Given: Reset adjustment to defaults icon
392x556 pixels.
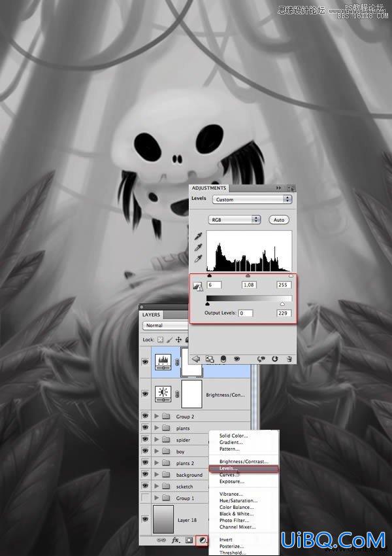Looking at the screenshot, I should (275, 359).
